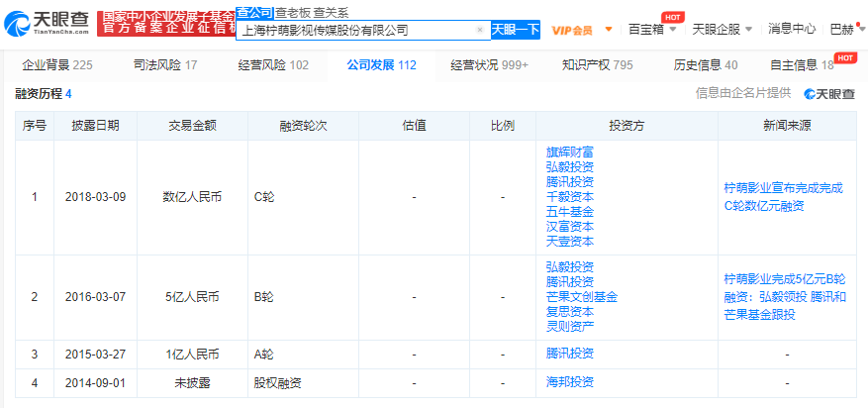This screenshot has height=408, width=868.
Task: Open investor 千毅资本
Action: tap(570, 197)
